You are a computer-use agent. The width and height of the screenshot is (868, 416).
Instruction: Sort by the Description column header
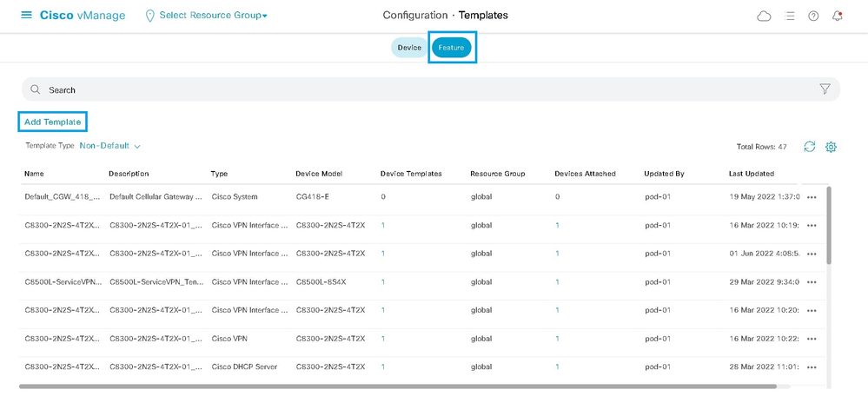[129, 174]
